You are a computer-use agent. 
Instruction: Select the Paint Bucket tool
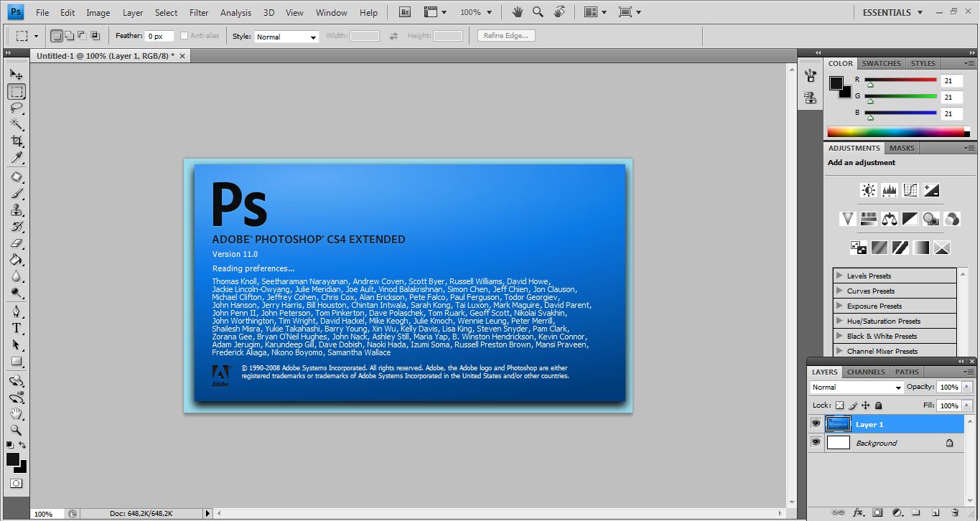17,260
